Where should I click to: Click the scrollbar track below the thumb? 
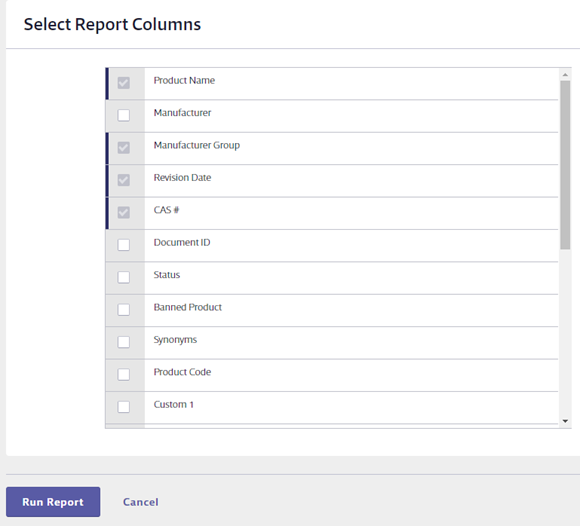(x=565, y=332)
